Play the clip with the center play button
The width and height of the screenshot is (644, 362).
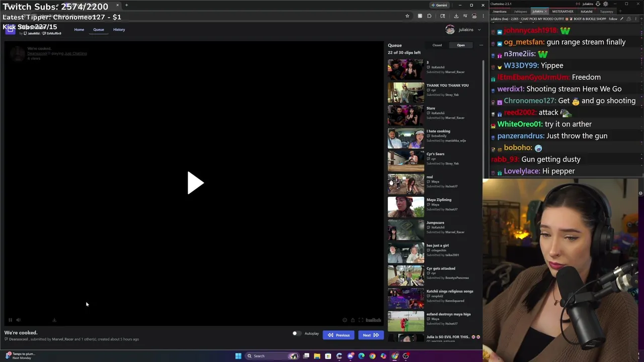[x=195, y=183]
